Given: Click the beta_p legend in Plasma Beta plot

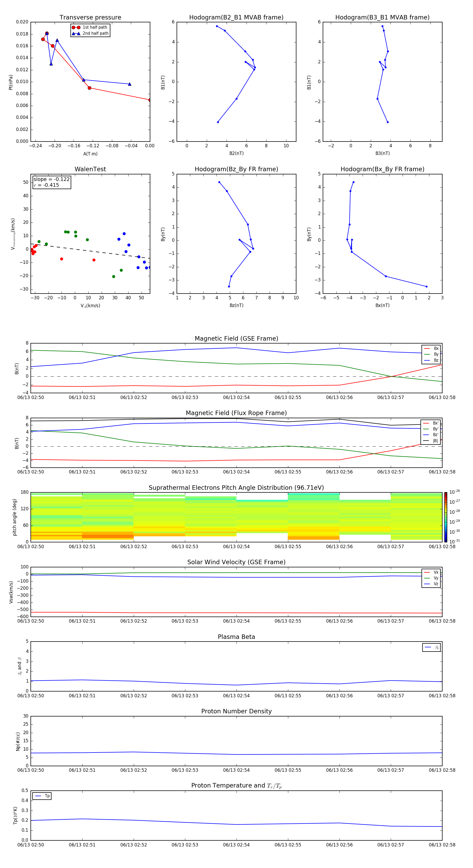Looking at the screenshot, I should pyautogui.click(x=431, y=647).
